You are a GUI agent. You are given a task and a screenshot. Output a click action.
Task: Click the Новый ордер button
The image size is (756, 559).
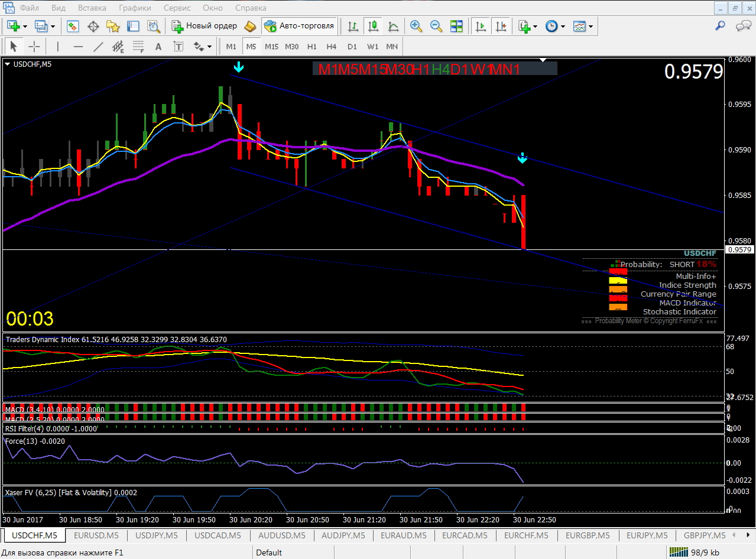pyautogui.click(x=205, y=26)
